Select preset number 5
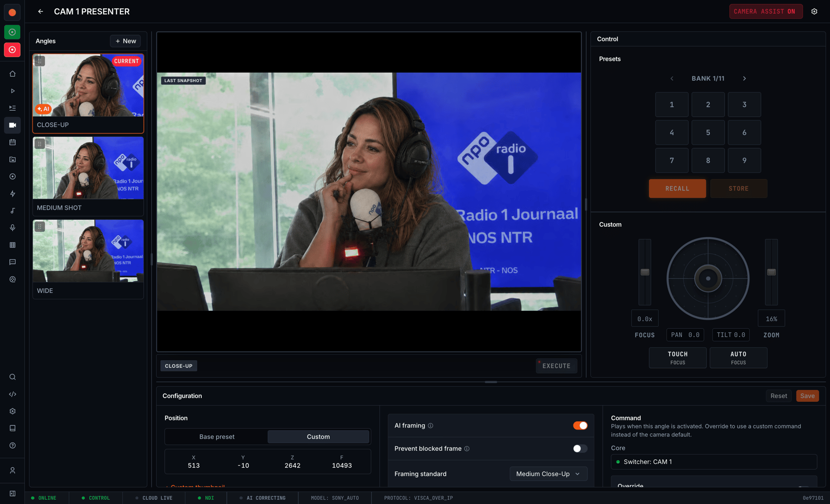The image size is (830, 504). pos(708,132)
